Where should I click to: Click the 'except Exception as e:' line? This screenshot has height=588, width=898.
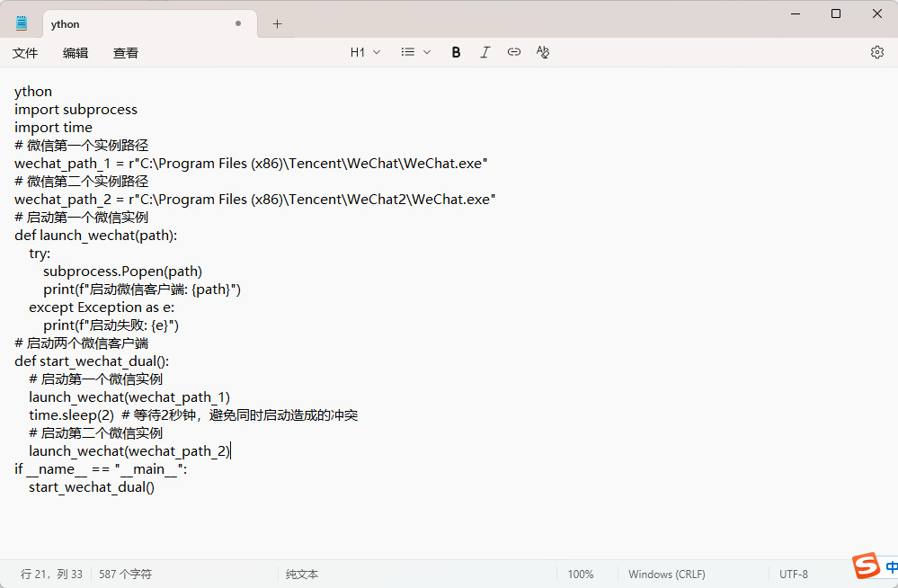(x=102, y=307)
